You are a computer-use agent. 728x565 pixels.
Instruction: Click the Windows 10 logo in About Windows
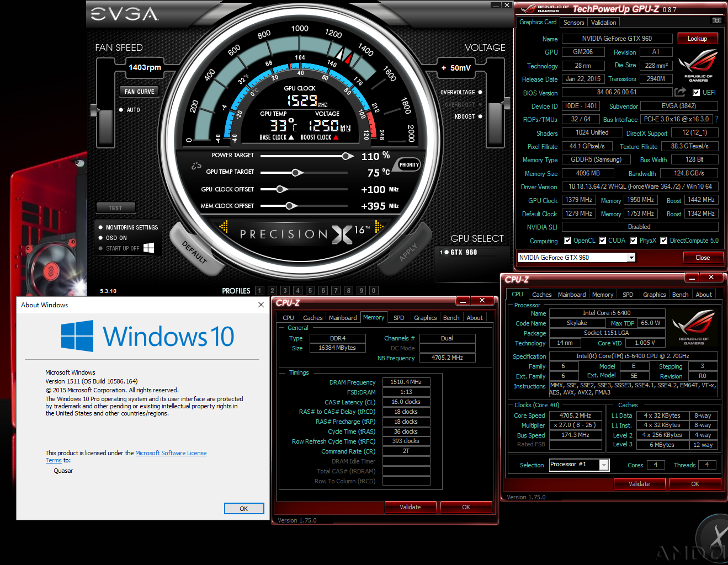(147, 336)
